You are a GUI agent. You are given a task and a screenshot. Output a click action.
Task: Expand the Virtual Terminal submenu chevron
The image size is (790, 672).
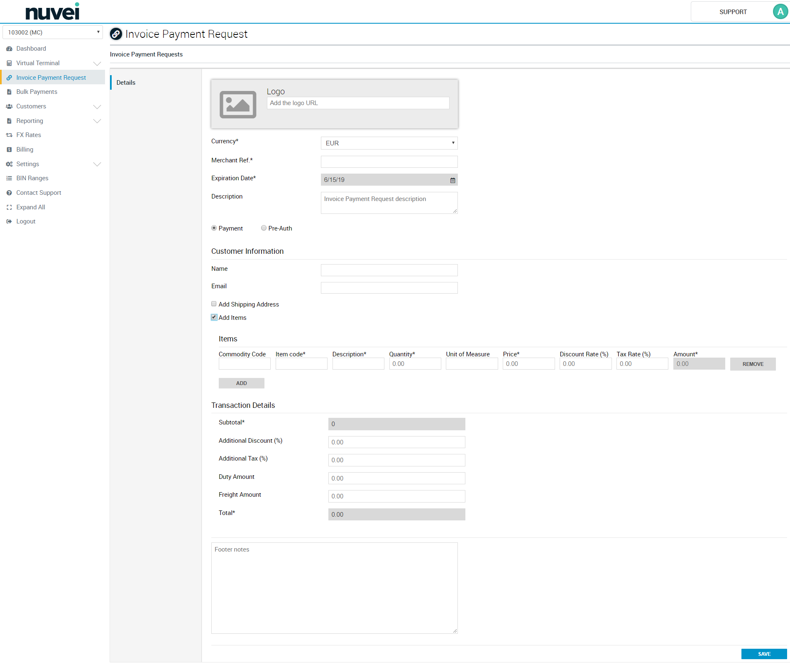click(97, 64)
